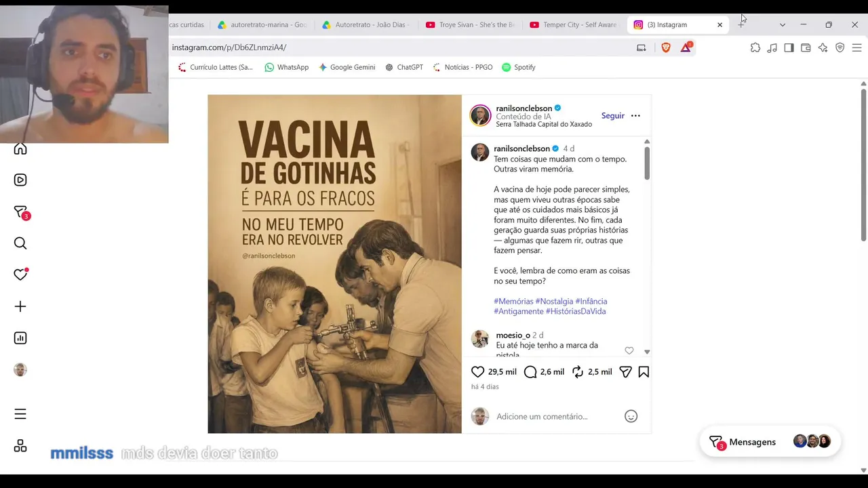Open the sidebar hamburger More menu
The height and width of the screenshot is (488, 868).
pos(20,414)
